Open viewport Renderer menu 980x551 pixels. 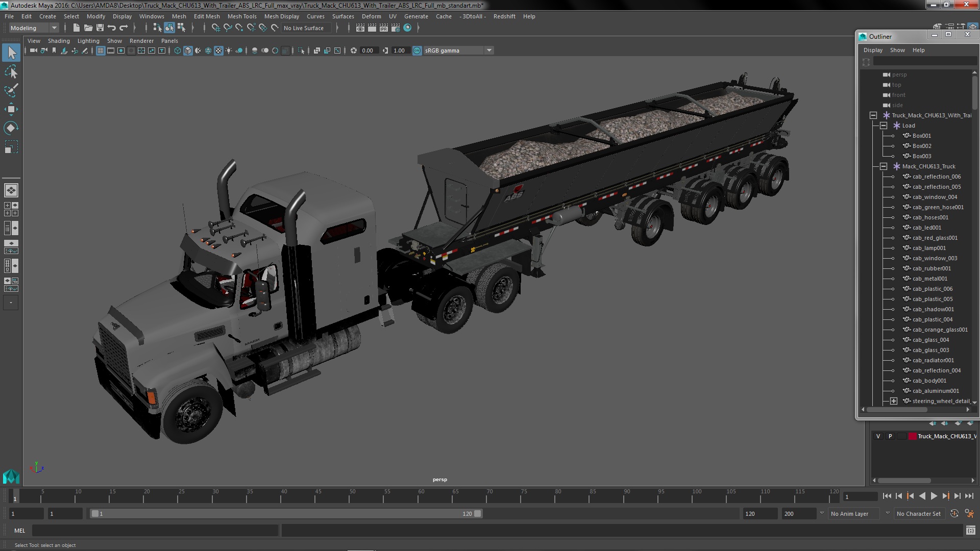click(x=141, y=41)
